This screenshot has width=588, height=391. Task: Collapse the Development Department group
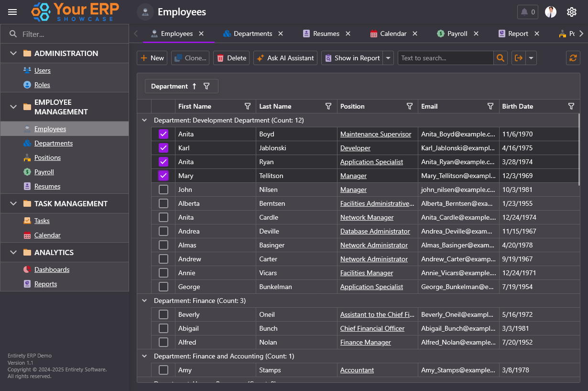(144, 120)
